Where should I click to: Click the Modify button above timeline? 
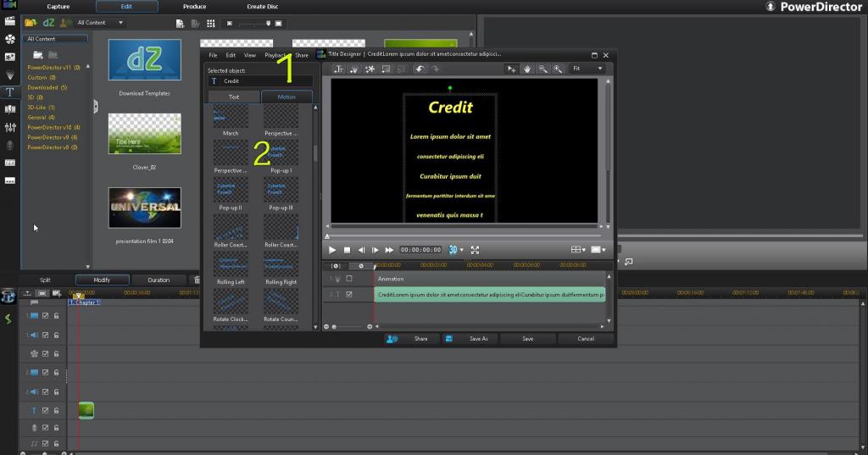click(102, 280)
